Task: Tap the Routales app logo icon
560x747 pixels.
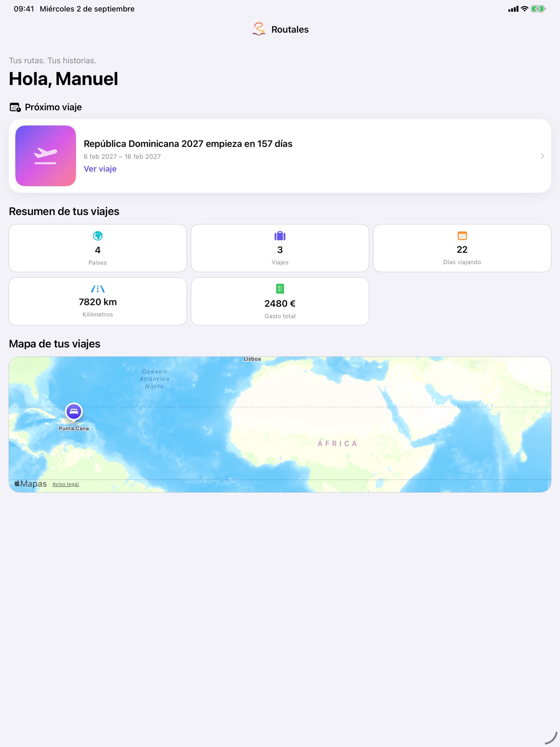Action: (x=259, y=29)
